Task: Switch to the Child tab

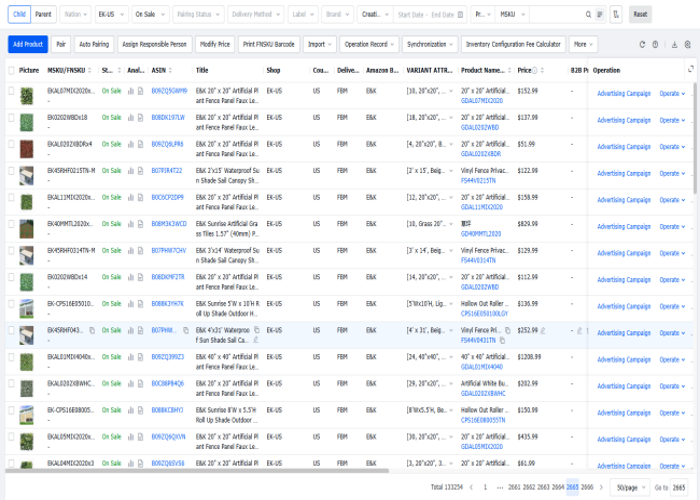Action: coord(19,15)
